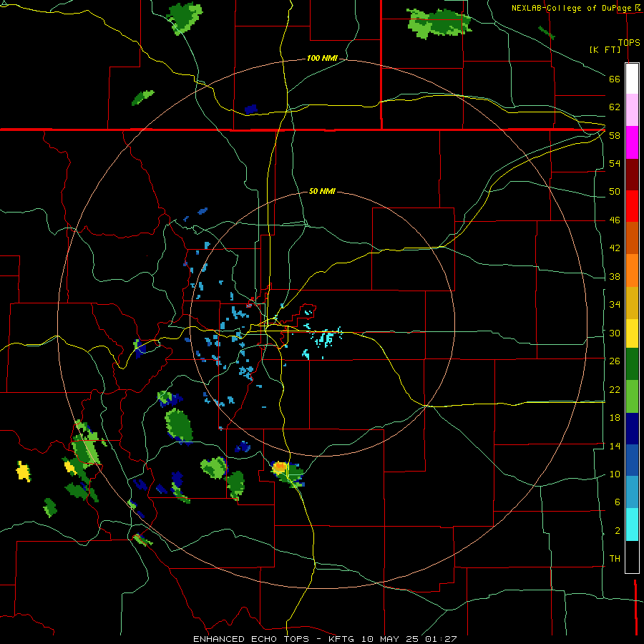Click the dark red legend swatch
Viewport: 644px width, 644px height.
(x=632, y=175)
